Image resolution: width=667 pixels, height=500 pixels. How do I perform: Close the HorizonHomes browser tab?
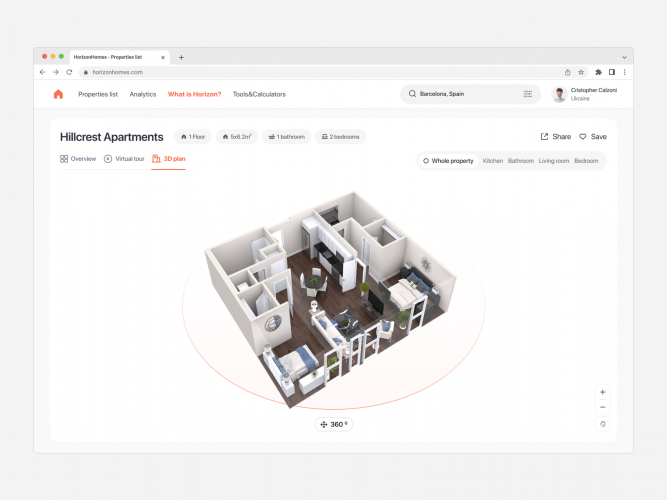tap(163, 57)
